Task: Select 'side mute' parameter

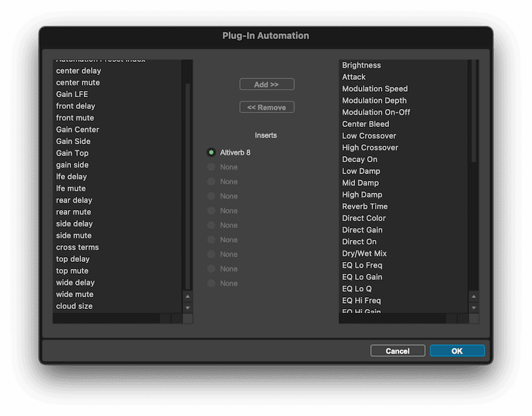Action: tap(74, 236)
